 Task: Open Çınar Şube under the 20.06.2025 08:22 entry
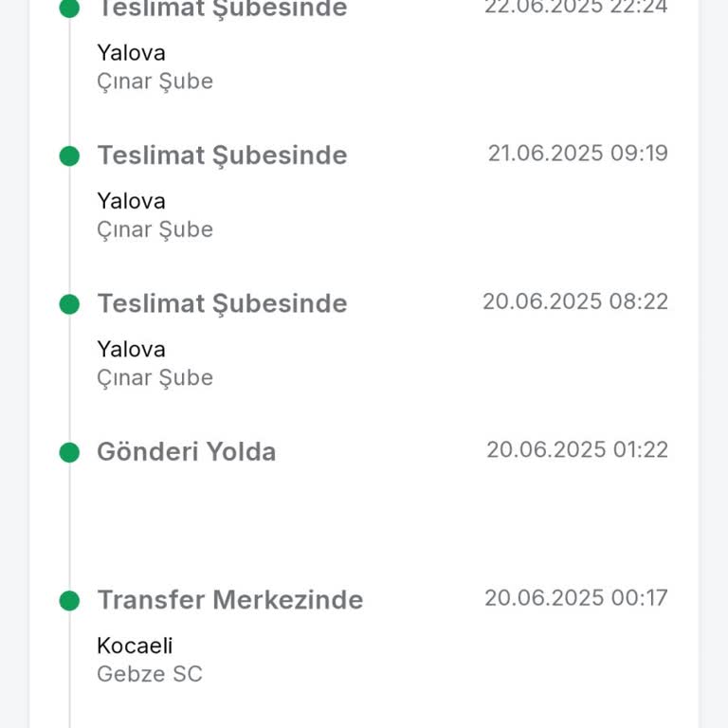(x=155, y=378)
